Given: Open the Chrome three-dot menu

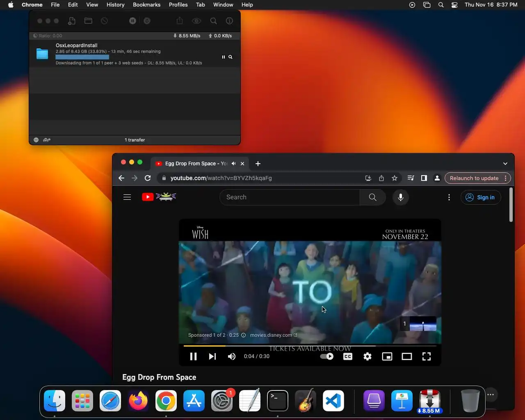Looking at the screenshot, I should (x=506, y=178).
